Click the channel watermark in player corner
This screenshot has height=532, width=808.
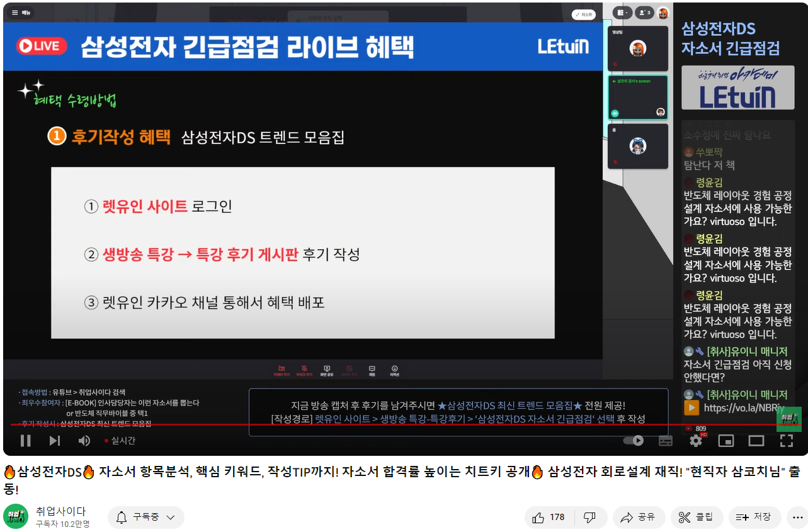point(788,419)
